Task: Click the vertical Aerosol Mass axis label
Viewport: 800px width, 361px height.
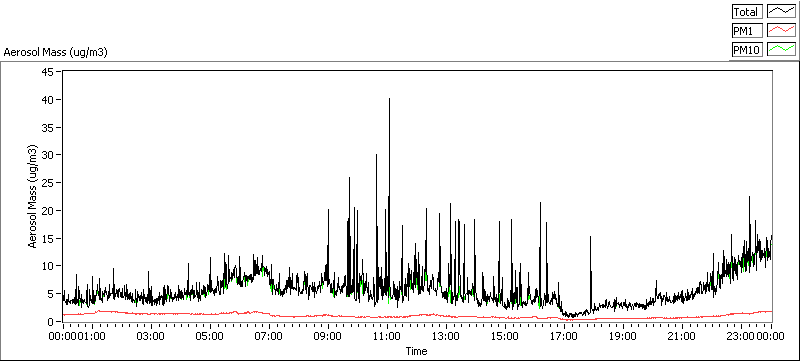Action: (33, 196)
